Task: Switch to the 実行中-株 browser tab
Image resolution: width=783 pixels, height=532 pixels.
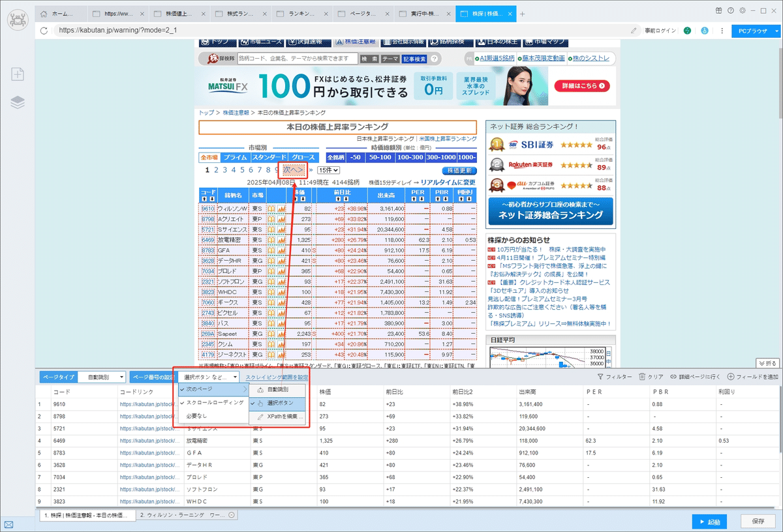Action: [424, 14]
